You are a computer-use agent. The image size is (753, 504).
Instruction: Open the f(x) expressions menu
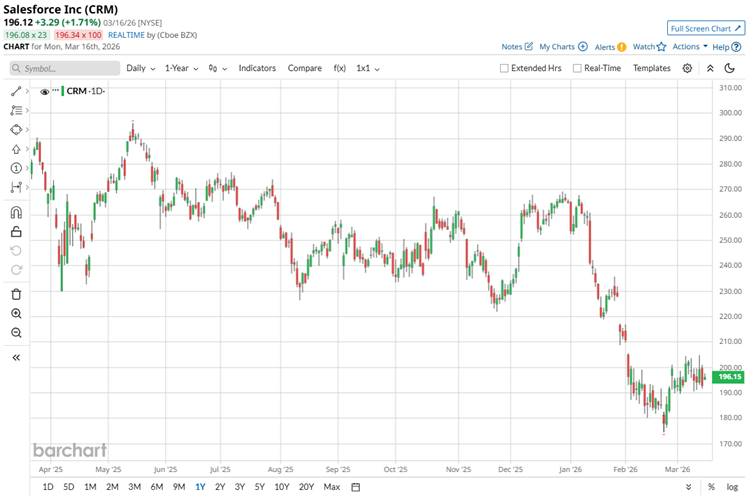pyautogui.click(x=340, y=68)
